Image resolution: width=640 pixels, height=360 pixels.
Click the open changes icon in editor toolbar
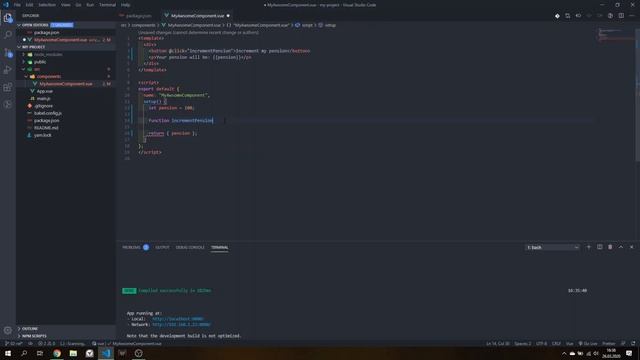(x=578, y=16)
